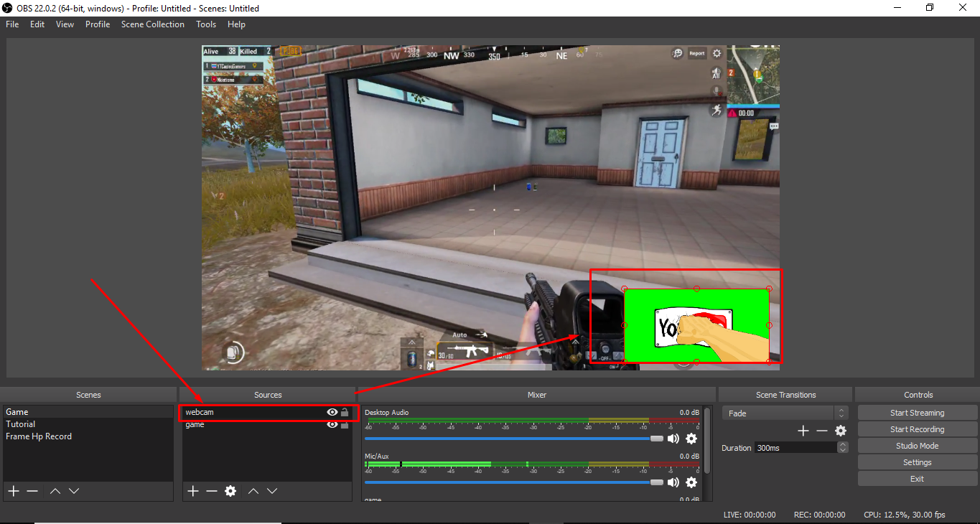Viewport: 980px width, 524px height.
Task: Select the webcam source row
Action: pos(267,412)
